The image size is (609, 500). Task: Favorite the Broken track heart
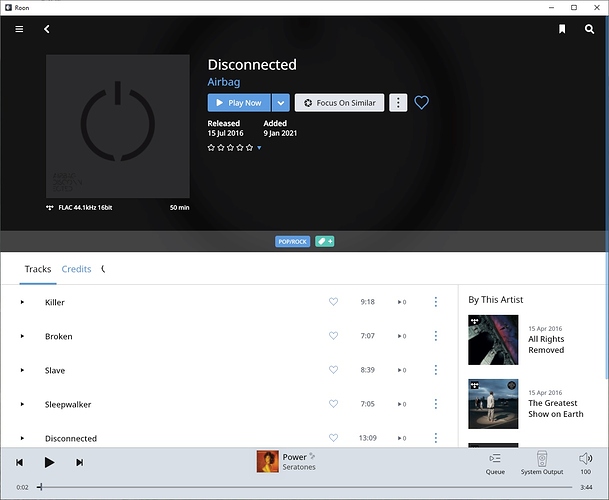pos(333,335)
